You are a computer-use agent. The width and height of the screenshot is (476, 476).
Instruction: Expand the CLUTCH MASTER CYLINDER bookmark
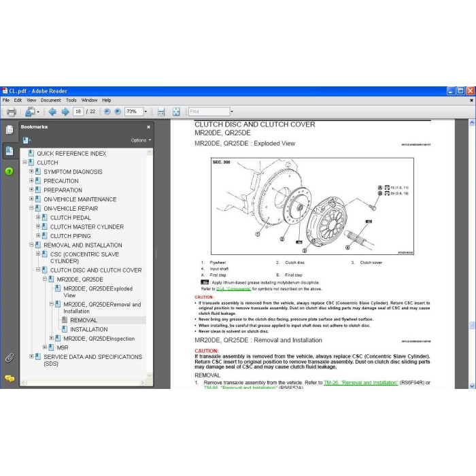(x=38, y=226)
